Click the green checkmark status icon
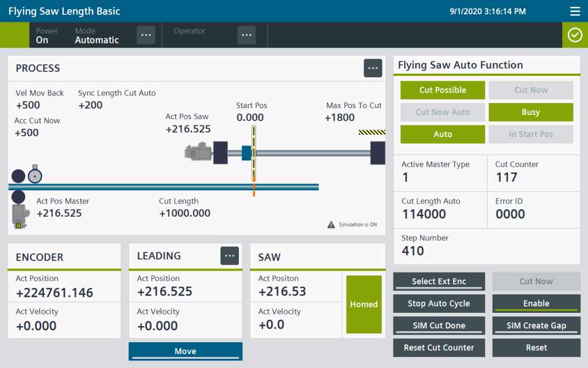588x368 pixels. pos(575,35)
